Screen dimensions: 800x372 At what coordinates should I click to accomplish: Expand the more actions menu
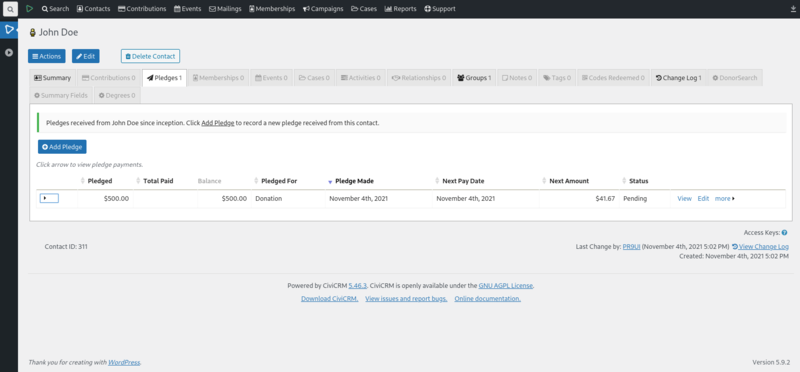[x=725, y=199]
